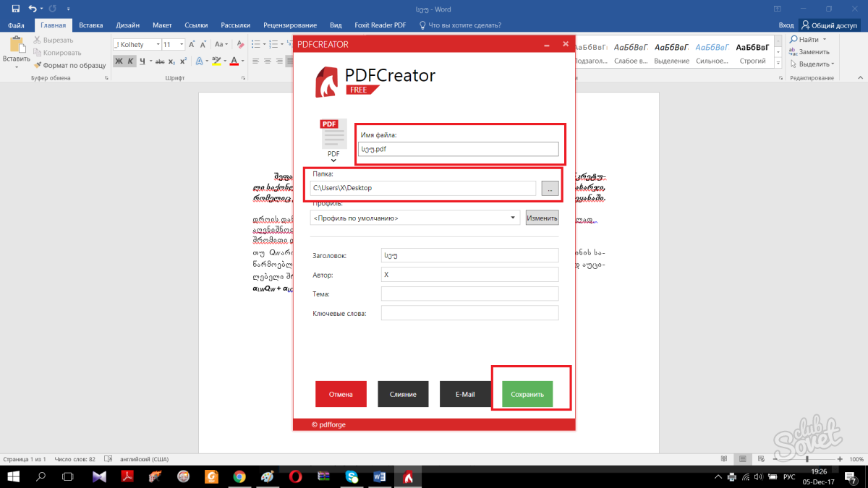Toggle strikethrough (abc) formatting in Word

click(x=160, y=61)
